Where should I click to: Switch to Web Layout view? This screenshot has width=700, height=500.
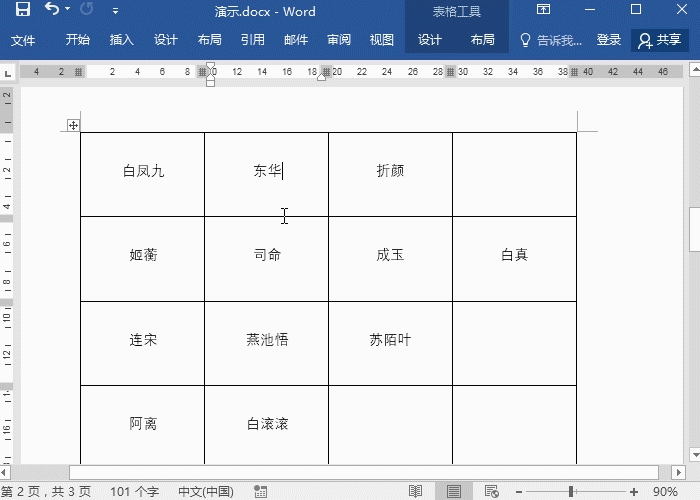point(491,492)
